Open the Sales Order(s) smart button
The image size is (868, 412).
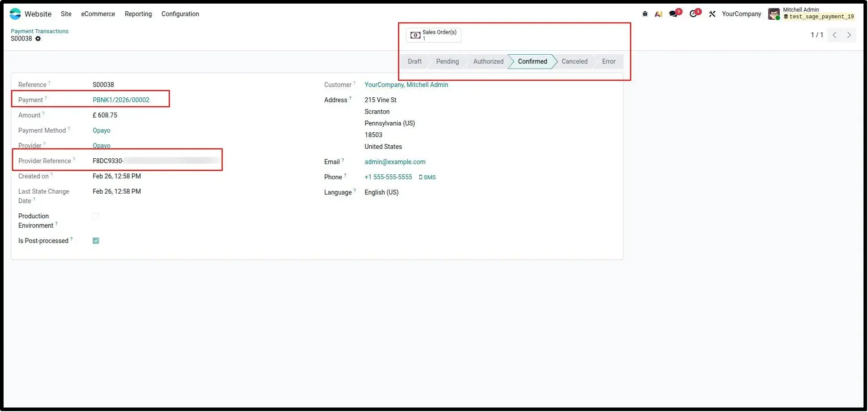tap(434, 35)
